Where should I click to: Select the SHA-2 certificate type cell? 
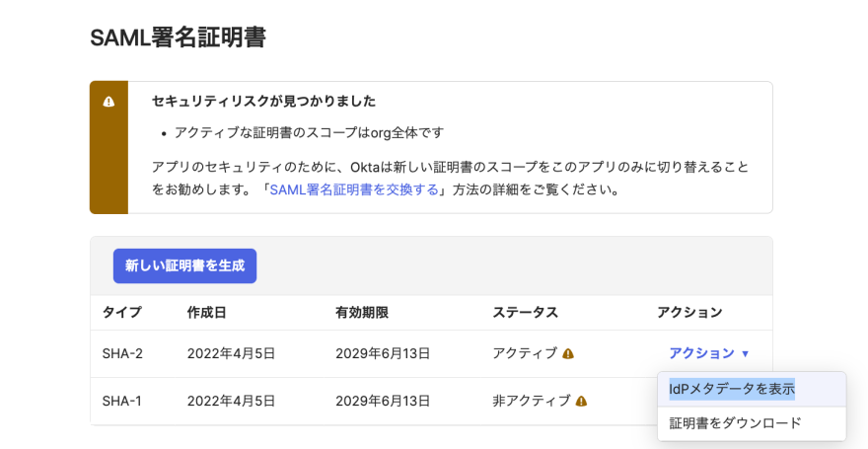click(122, 353)
